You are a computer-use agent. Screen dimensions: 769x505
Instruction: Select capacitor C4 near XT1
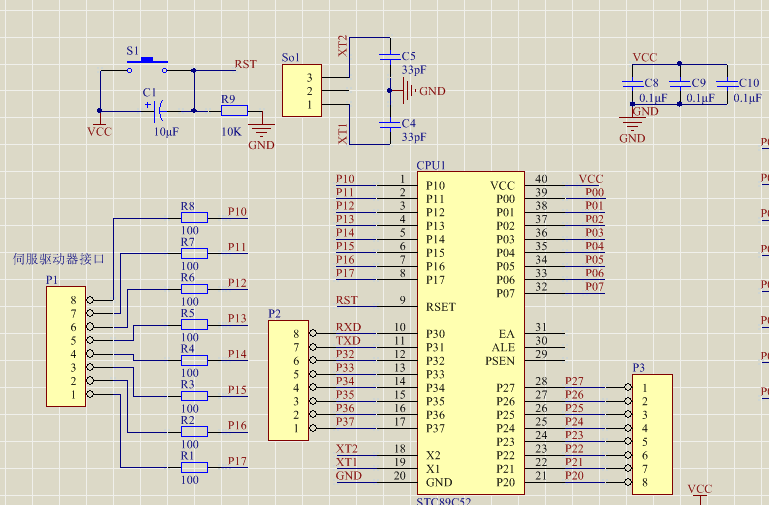point(388,124)
